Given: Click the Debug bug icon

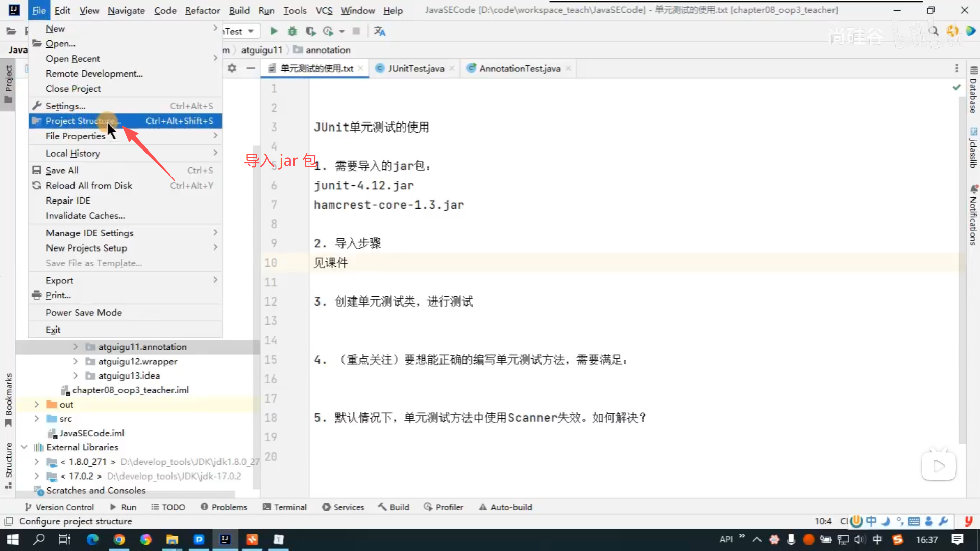Looking at the screenshot, I should coord(292,31).
